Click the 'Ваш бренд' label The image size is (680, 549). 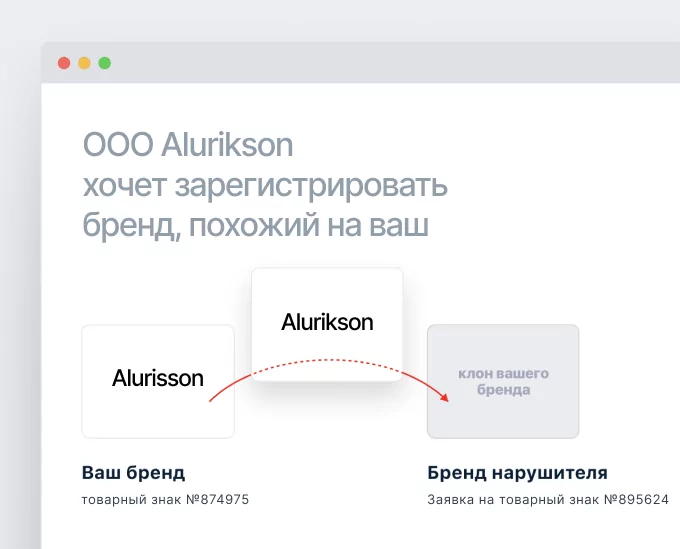[x=134, y=473]
